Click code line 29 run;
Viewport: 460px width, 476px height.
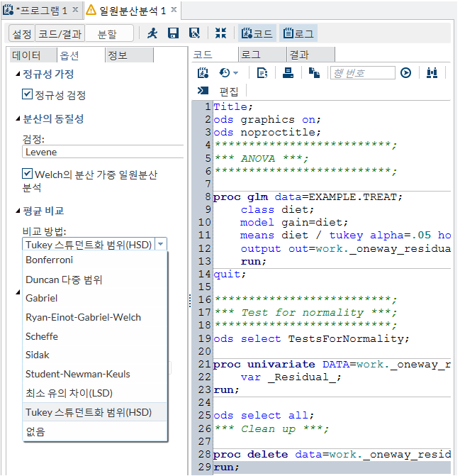(x=226, y=467)
